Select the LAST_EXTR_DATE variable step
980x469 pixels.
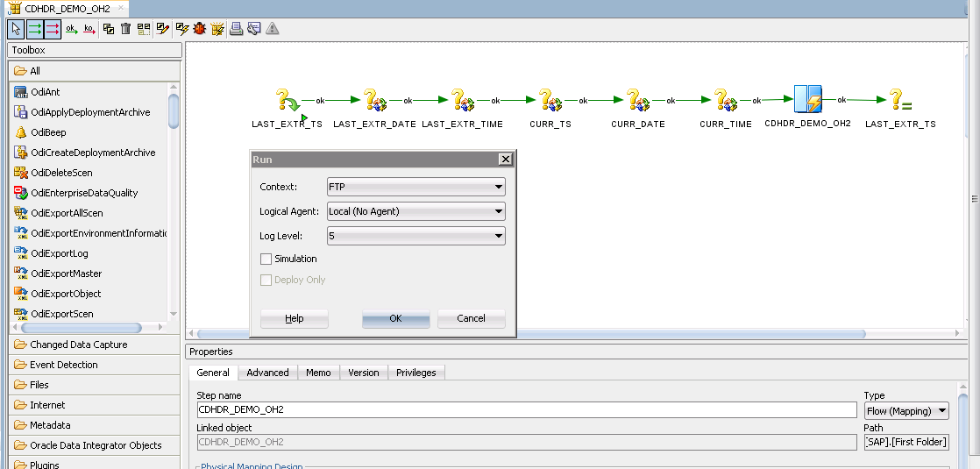click(375, 101)
